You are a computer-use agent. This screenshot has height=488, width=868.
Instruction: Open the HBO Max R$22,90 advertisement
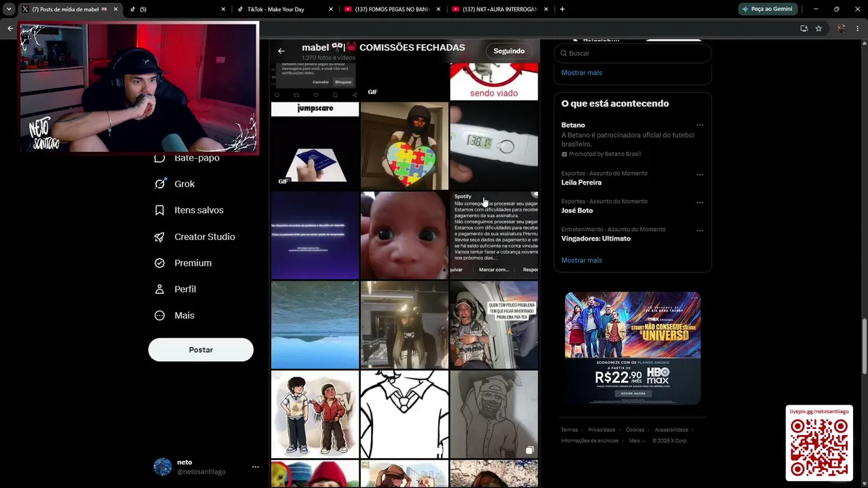[633, 348]
